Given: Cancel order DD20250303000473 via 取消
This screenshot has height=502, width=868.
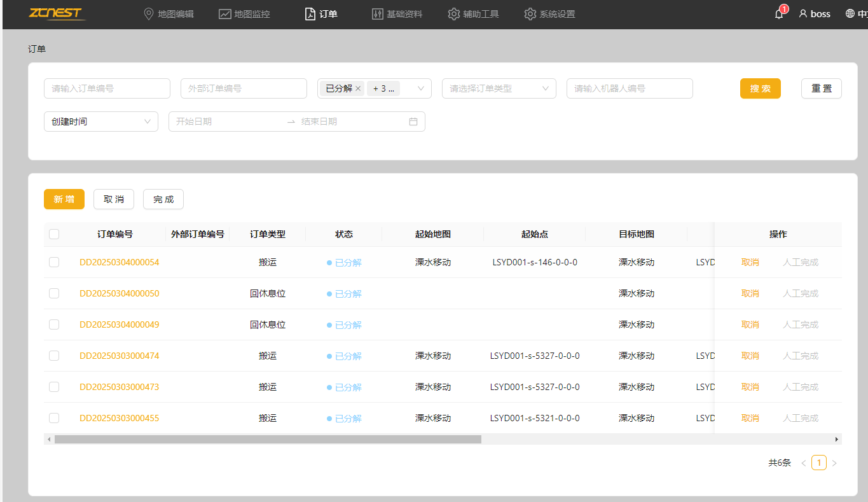Looking at the screenshot, I should pyautogui.click(x=750, y=387).
